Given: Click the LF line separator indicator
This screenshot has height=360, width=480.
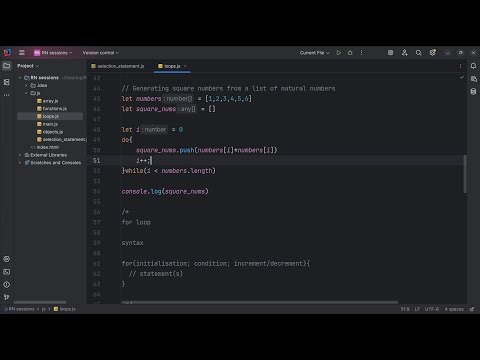Looking at the screenshot, I should tap(417, 309).
